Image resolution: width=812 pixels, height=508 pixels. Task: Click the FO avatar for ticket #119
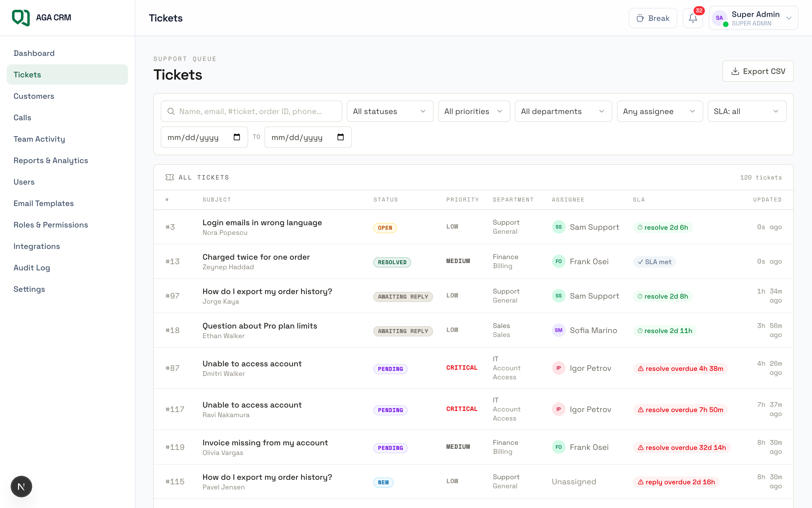[x=558, y=447]
